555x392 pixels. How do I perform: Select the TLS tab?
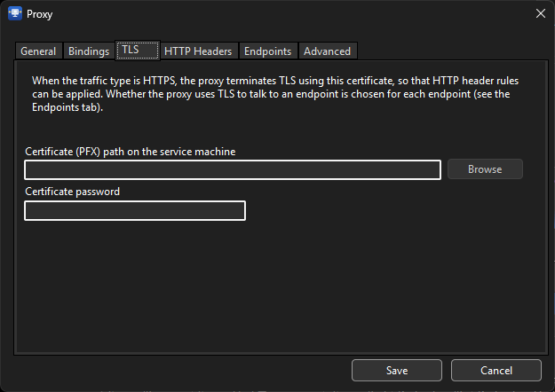click(138, 51)
